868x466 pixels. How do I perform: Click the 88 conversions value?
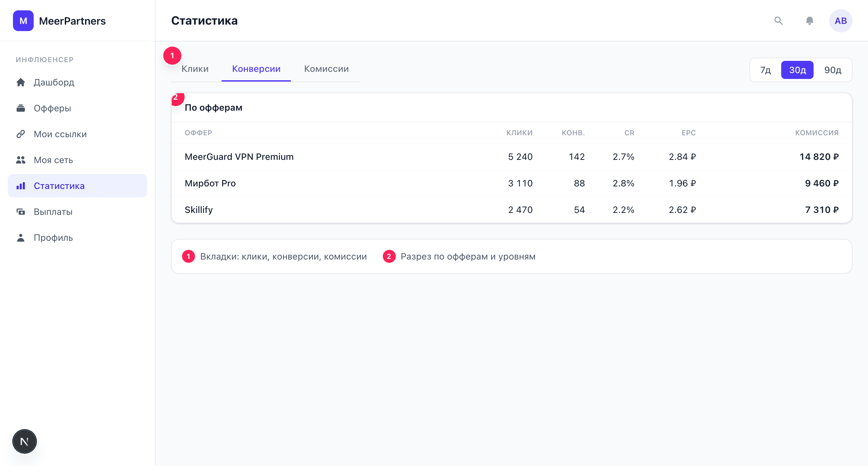579,183
